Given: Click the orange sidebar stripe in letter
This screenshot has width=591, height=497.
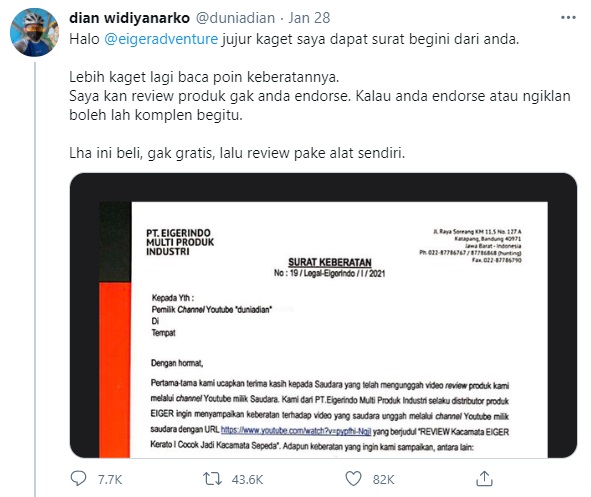Looking at the screenshot, I should (x=115, y=370).
